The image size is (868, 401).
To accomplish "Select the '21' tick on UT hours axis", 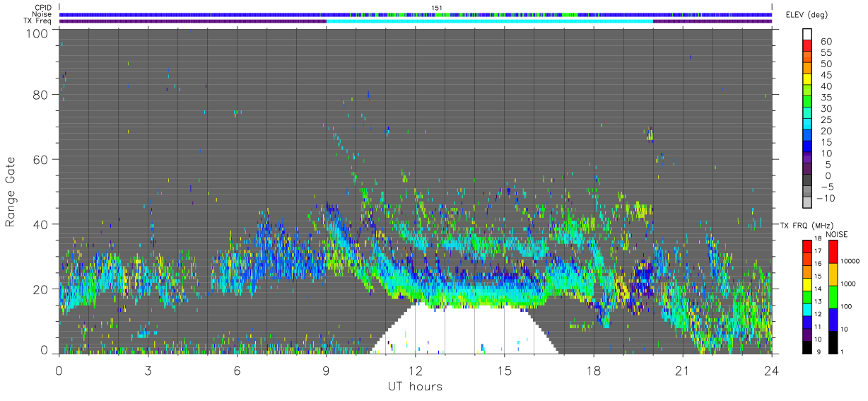I will (682, 371).
